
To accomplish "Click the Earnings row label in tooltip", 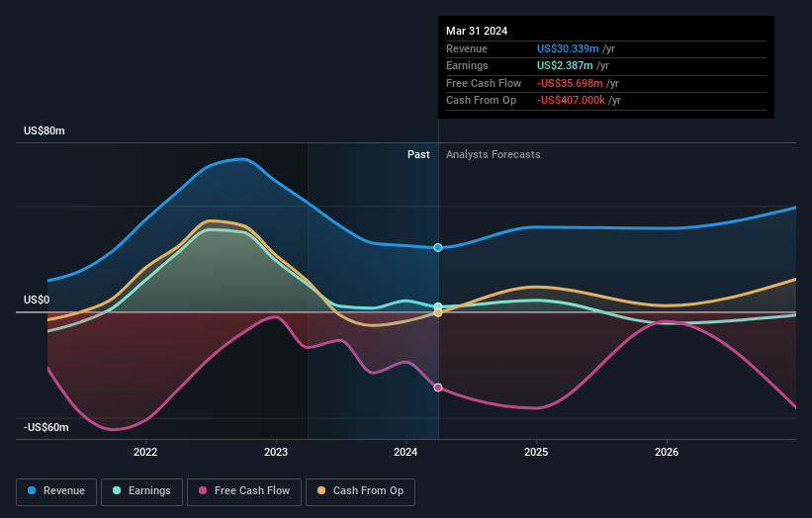I will [467, 65].
